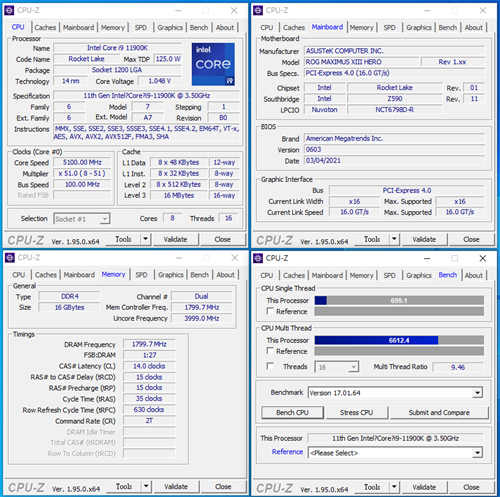This screenshot has height=497, width=500.
Task: Click Close button in the Mainboard window
Action: 471,239
